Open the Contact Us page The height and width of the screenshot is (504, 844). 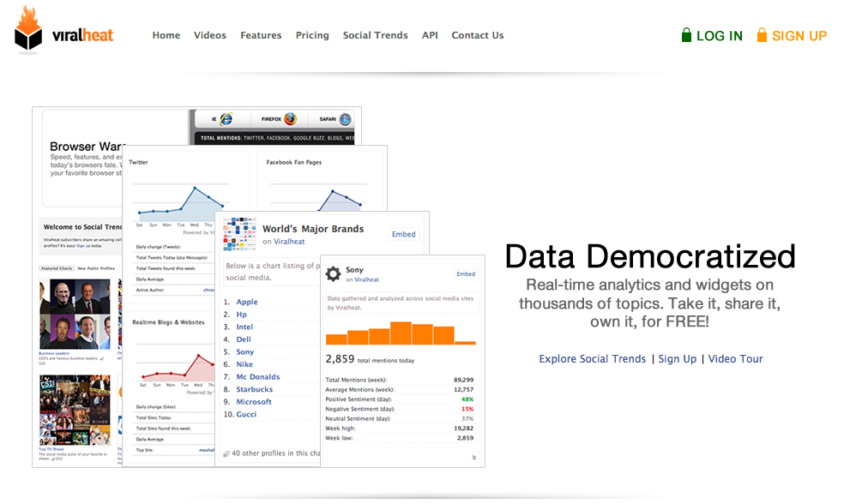coord(478,35)
